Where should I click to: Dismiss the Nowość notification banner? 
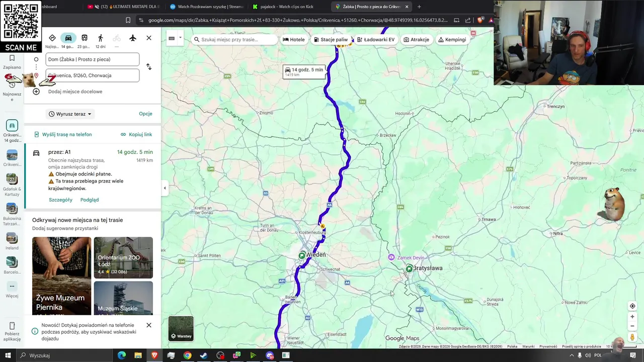click(x=149, y=325)
